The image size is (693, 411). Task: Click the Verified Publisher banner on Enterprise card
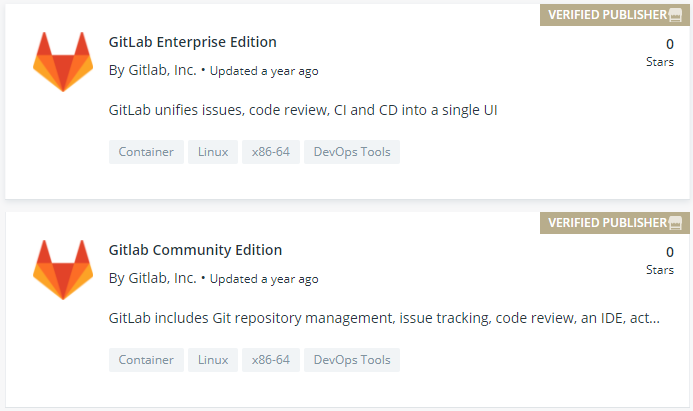pos(615,15)
